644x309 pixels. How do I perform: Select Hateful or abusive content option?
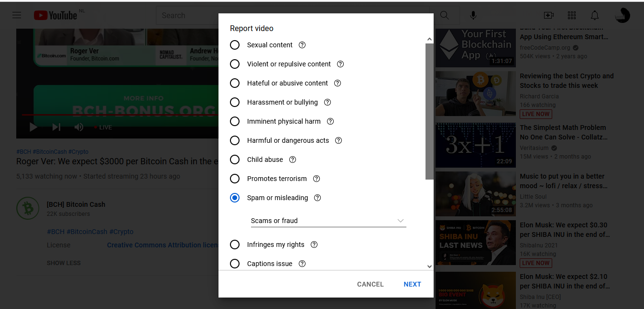point(235,83)
